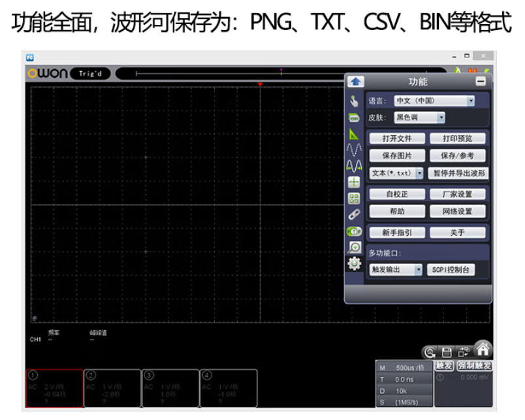Open the SCPI控制台 button
This screenshot has height=420, width=525.
[451, 270]
